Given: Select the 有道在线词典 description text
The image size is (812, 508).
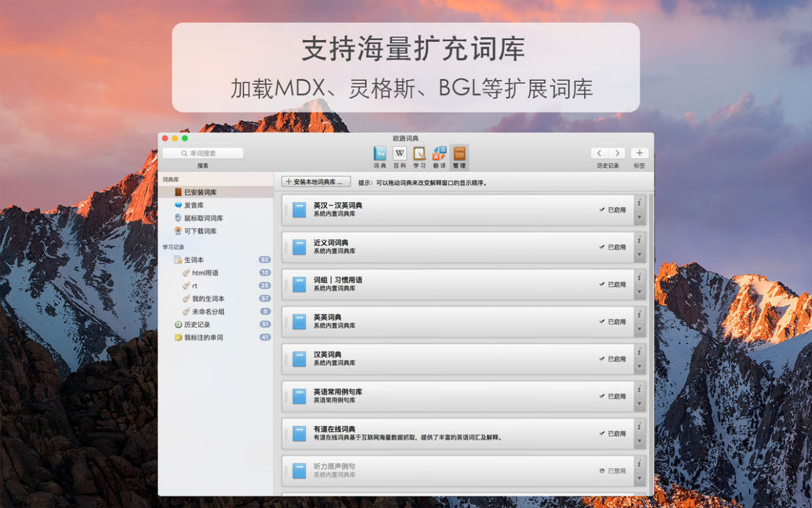Looking at the screenshot, I should (x=407, y=437).
